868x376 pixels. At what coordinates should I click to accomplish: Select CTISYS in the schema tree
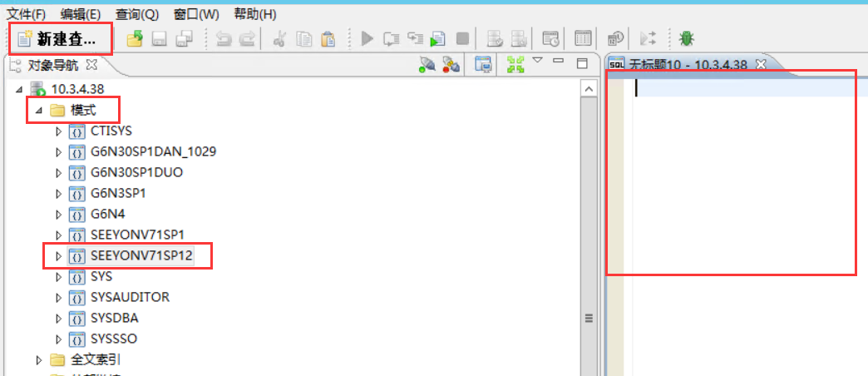111,131
